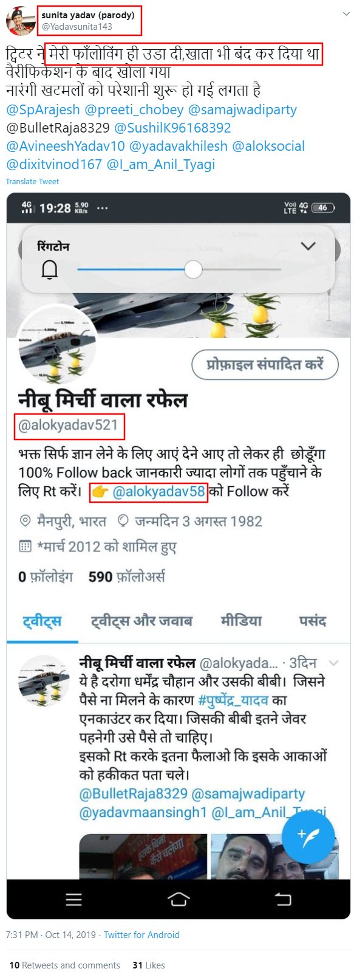
Task: Open tweet options chevron at top right
Action: pyautogui.click(x=346, y=13)
